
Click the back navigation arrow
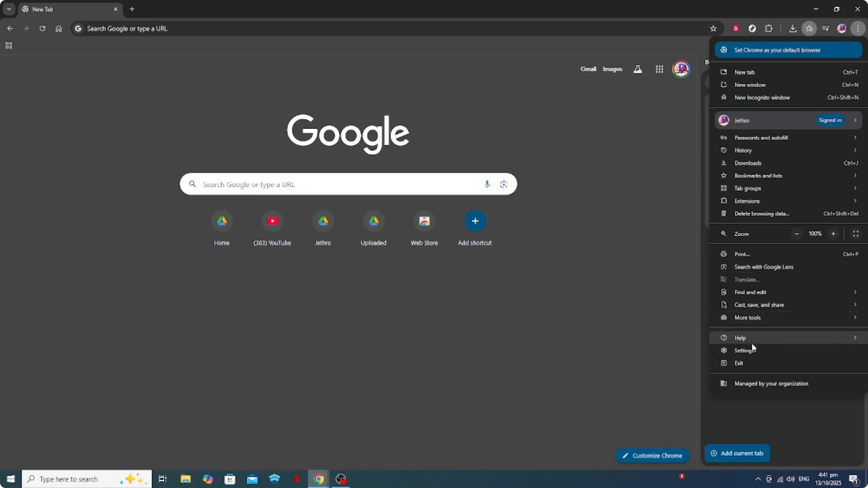(x=10, y=29)
